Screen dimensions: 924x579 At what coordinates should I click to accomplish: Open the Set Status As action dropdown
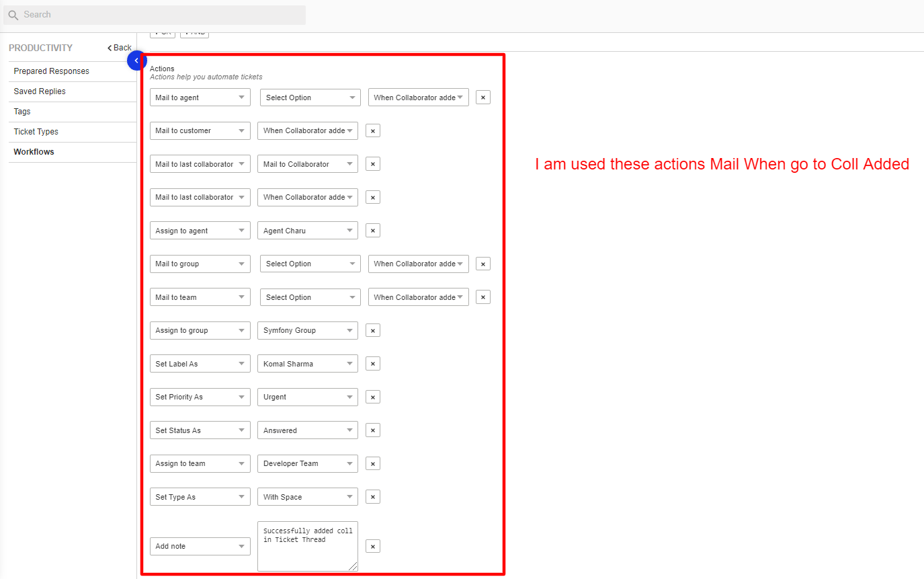coord(200,430)
